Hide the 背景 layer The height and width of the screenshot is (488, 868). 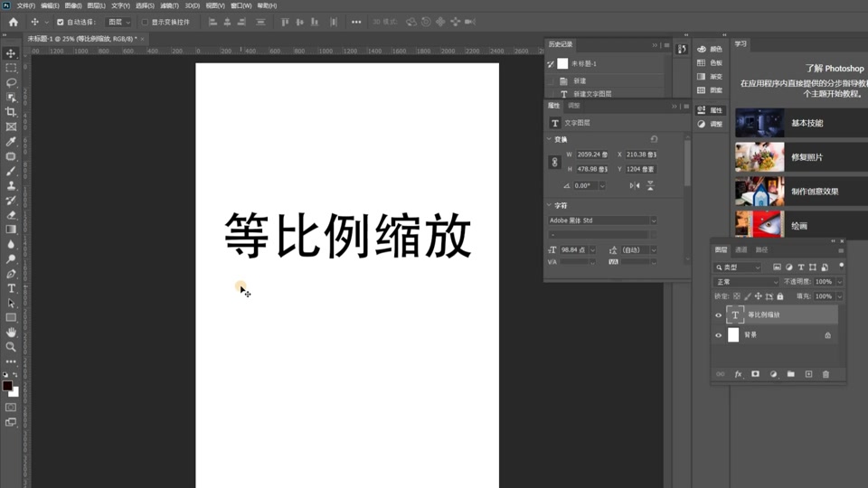719,335
